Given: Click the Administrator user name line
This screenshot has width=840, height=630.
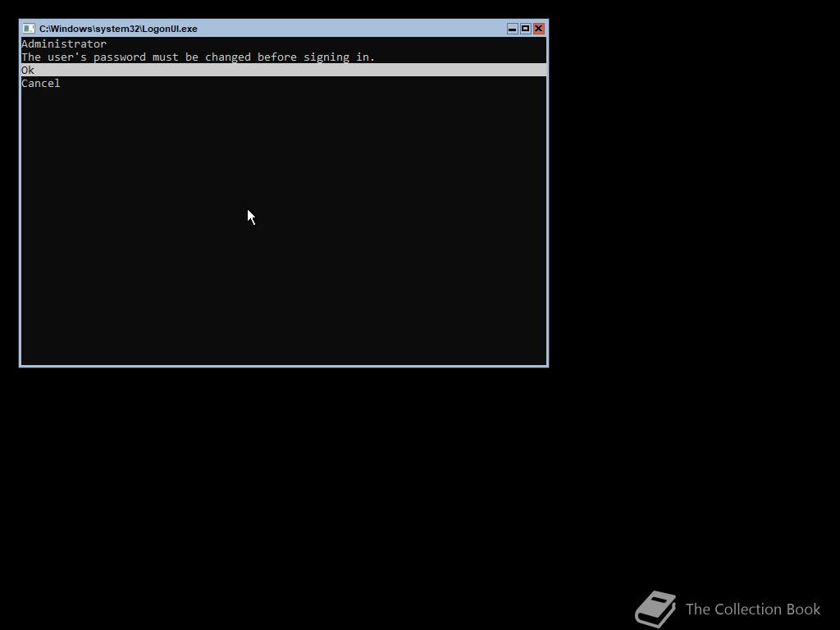Looking at the screenshot, I should 64,44.
